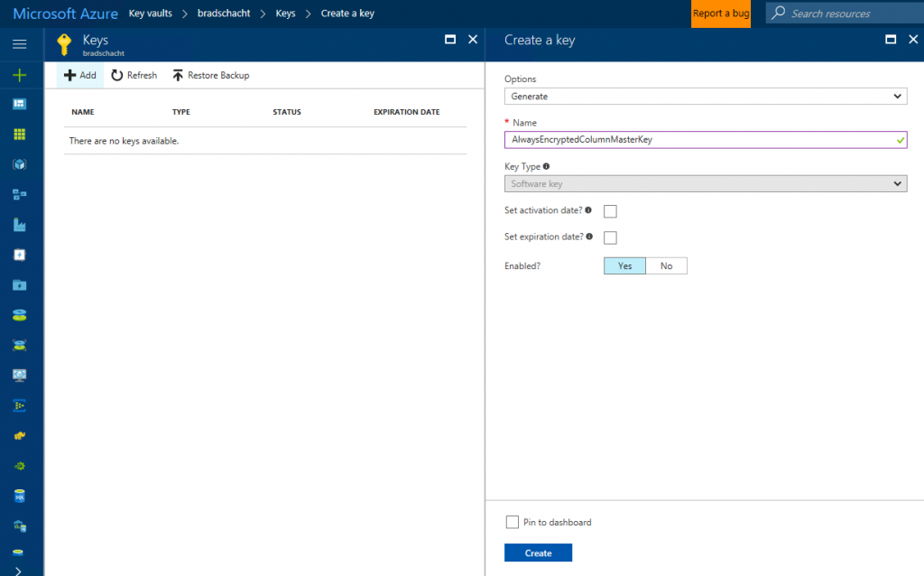Expand more services chevron at sidebar bottom
Image resolution: width=924 pixels, height=576 pixels.
coord(18,571)
